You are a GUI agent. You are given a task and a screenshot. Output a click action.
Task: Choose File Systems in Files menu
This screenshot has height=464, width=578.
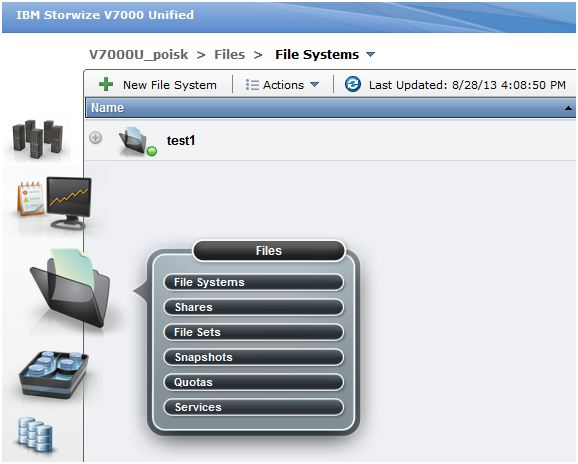point(254,282)
